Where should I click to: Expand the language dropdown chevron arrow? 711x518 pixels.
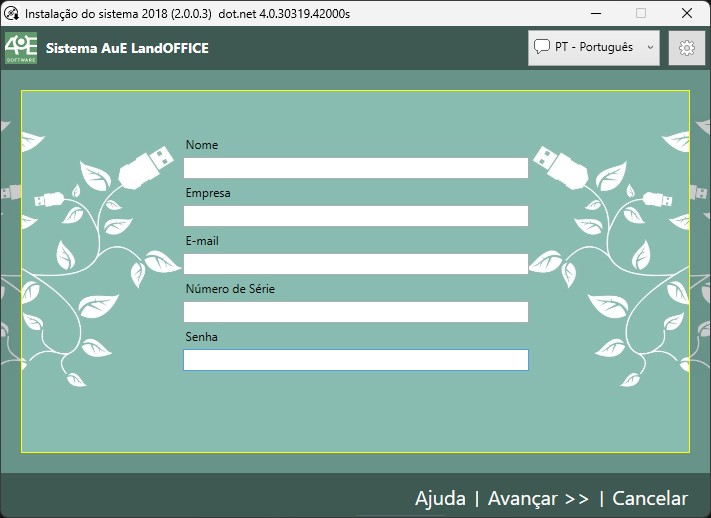(650, 47)
